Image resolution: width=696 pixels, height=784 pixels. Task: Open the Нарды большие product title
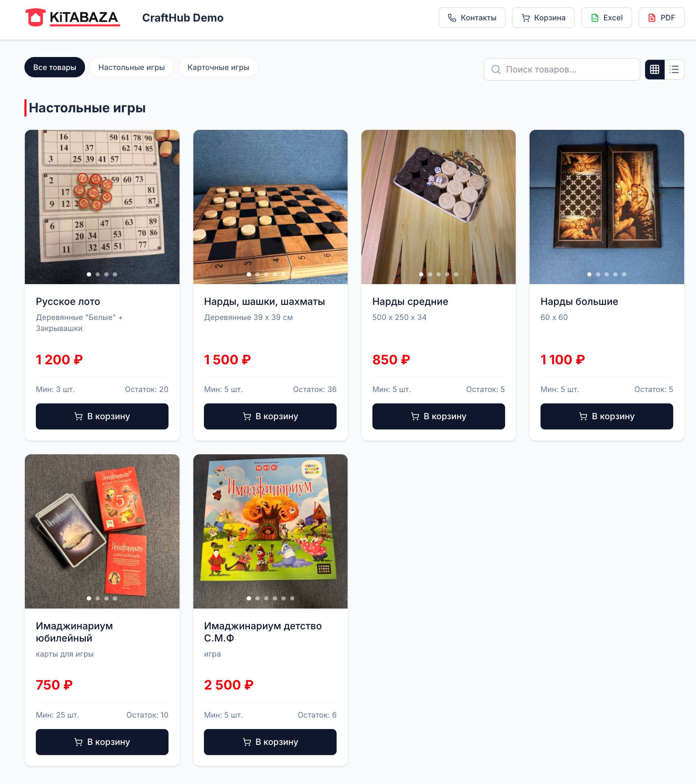click(579, 302)
